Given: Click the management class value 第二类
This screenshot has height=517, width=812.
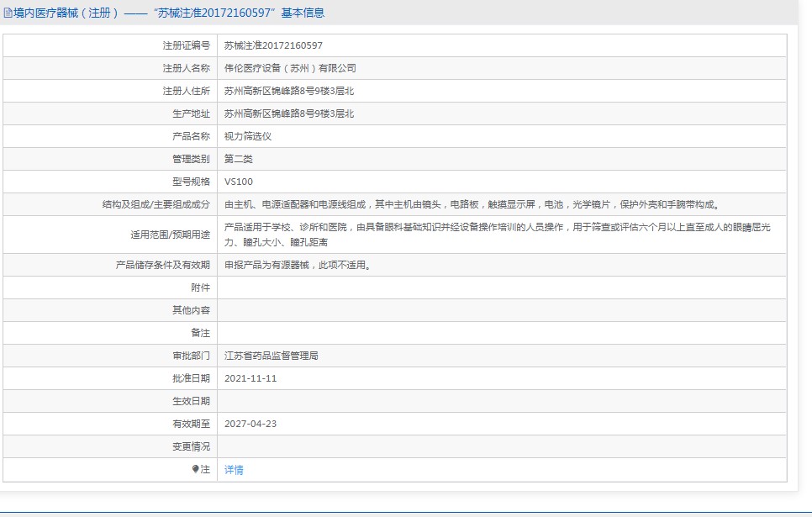Looking at the screenshot, I should pyautogui.click(x=239, y=159).
